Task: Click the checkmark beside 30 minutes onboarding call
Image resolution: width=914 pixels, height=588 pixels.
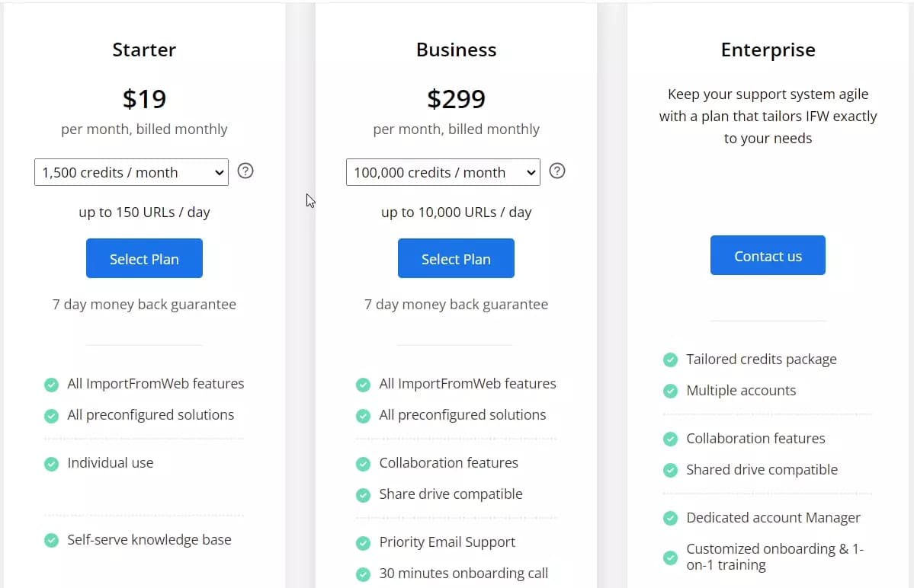Action: (x=363, y=574)
